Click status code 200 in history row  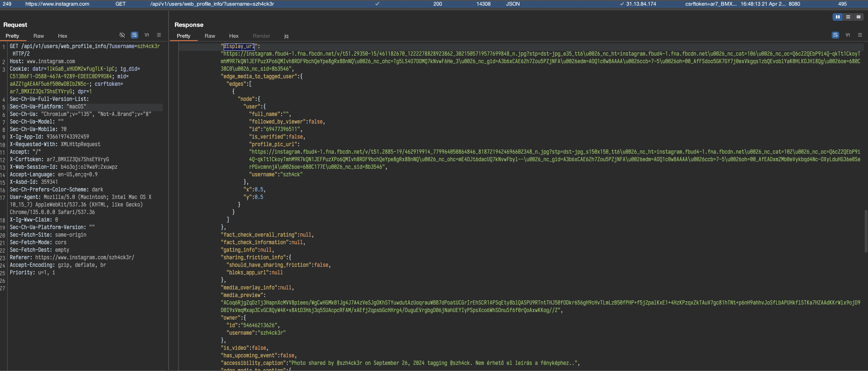tap(438, 4)
